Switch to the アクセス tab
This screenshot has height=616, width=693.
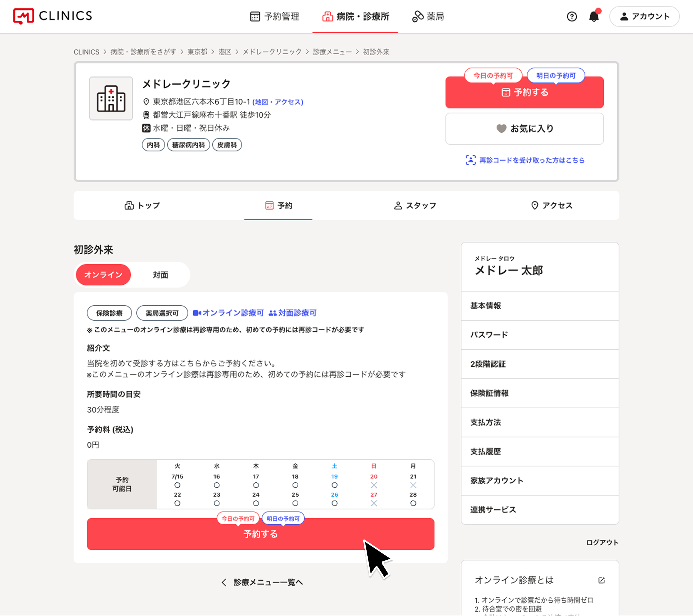click(551, 205)
